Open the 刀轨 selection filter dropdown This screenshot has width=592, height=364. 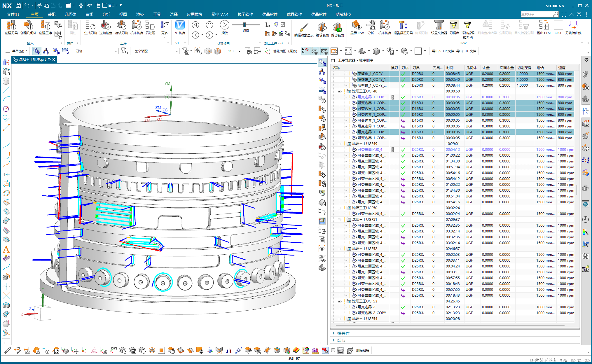click(116, 51)
